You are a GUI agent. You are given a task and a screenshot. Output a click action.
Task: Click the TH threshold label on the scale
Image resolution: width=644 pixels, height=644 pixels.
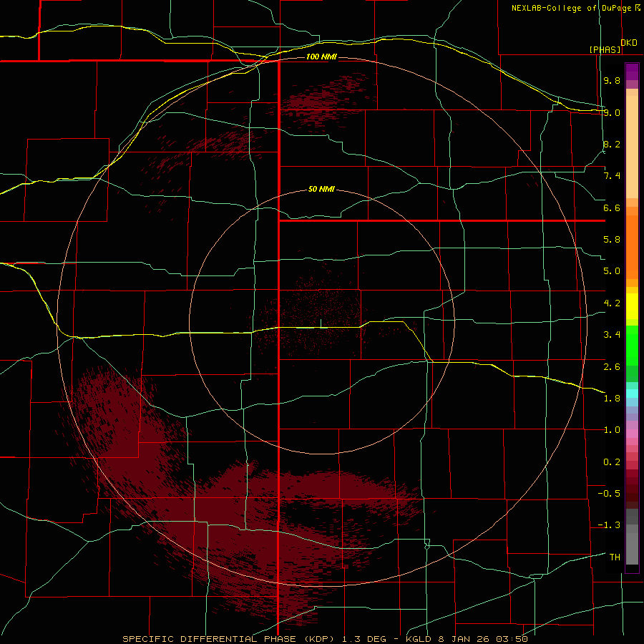tap(615, 557)
